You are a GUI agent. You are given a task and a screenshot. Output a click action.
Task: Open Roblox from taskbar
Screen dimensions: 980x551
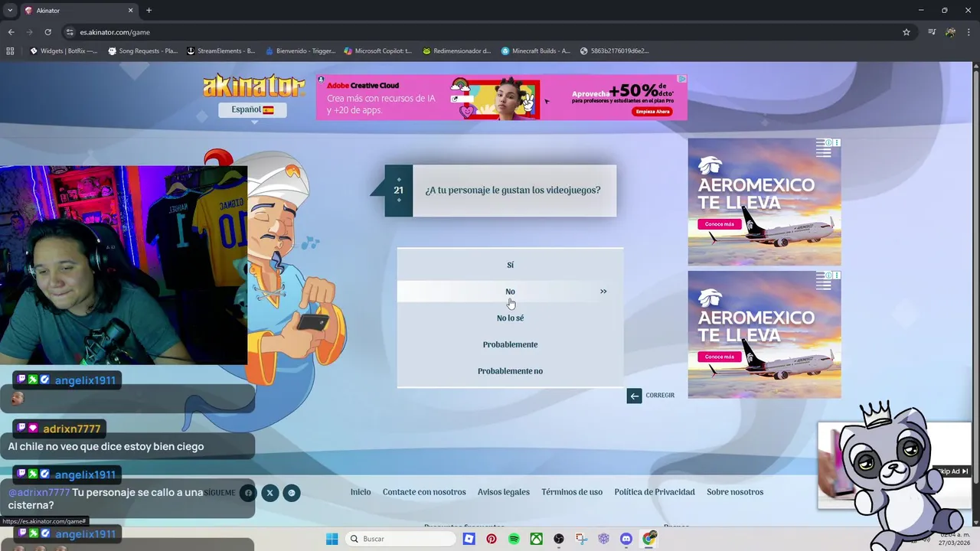pyautogui.click(x=469, y=539)
